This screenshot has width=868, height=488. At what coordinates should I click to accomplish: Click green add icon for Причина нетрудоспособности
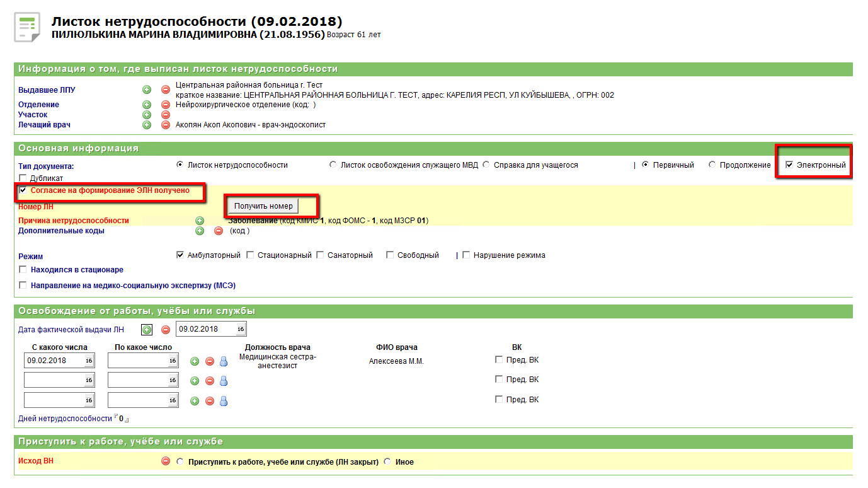(x=200, y=221)
